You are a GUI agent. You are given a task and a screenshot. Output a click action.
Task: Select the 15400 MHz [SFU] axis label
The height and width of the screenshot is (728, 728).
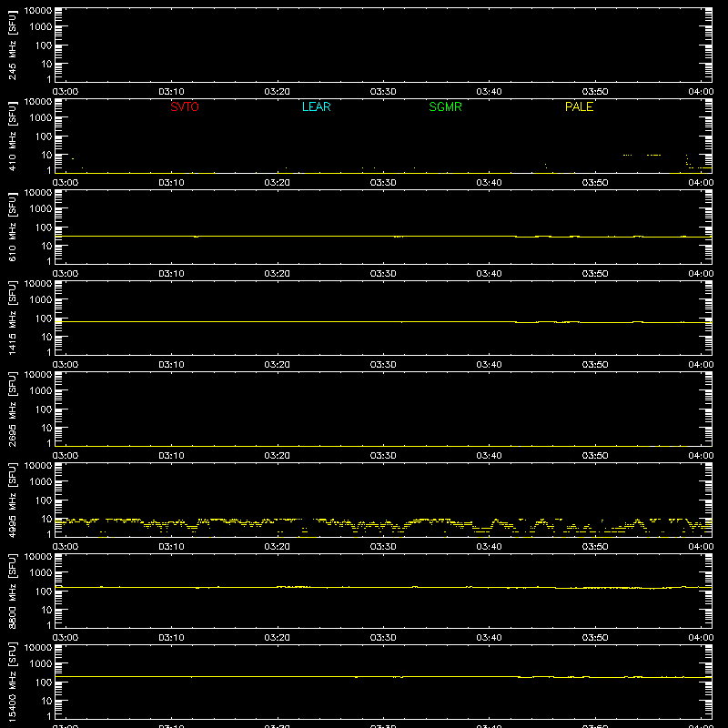click(12, 682)
